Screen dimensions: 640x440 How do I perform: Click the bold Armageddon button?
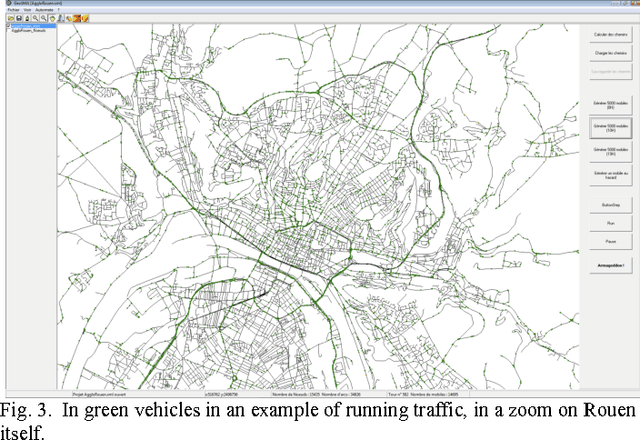pos(611,266)
